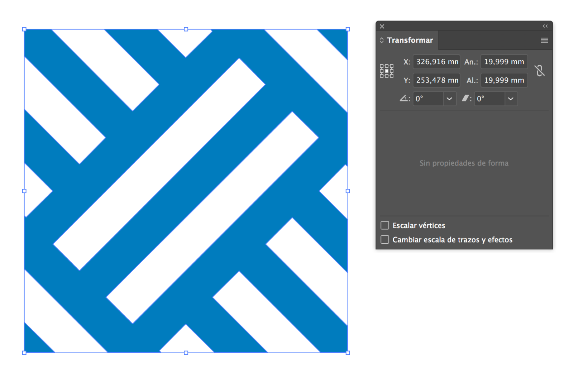The width and height of the screenshot is (588, 387).
Task: Click the bottom-center selection handle of artwork
Action: click(186, 353)
